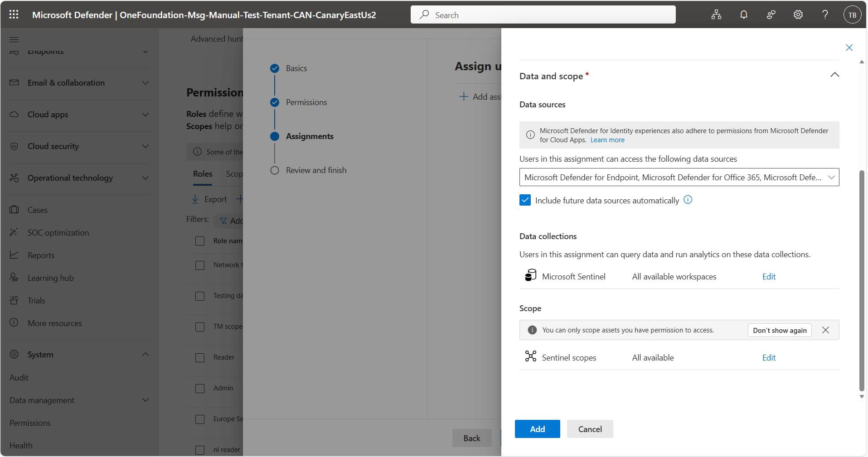Expand the Data management menu
The image size is (868, 457).
point(145,400)
